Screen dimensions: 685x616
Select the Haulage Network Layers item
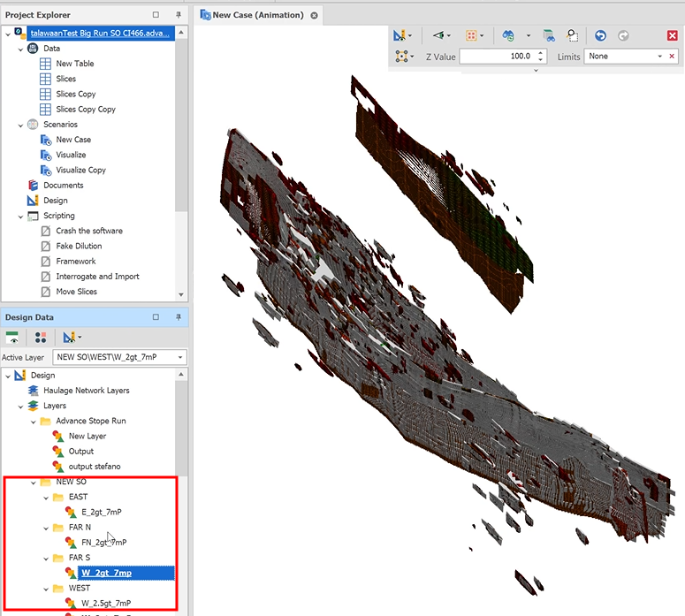point(86,391)
